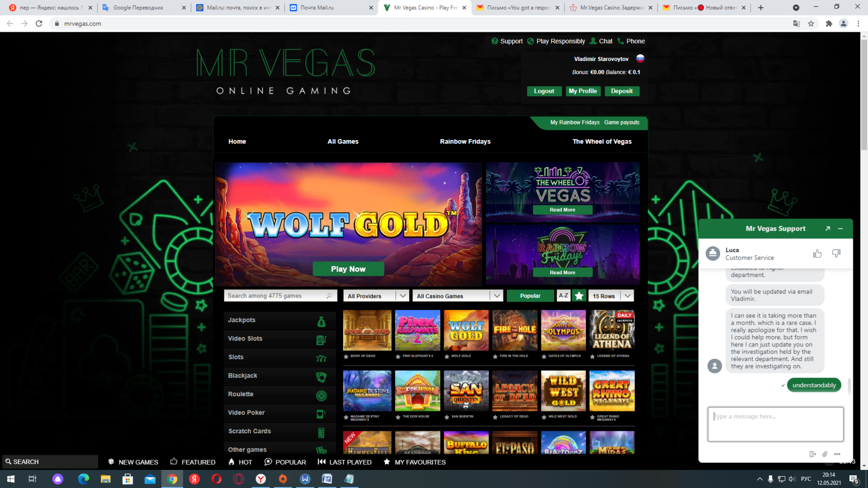Click the Russian flag language icon
Screen dimensions: 868x488
(x=640, y=59)
